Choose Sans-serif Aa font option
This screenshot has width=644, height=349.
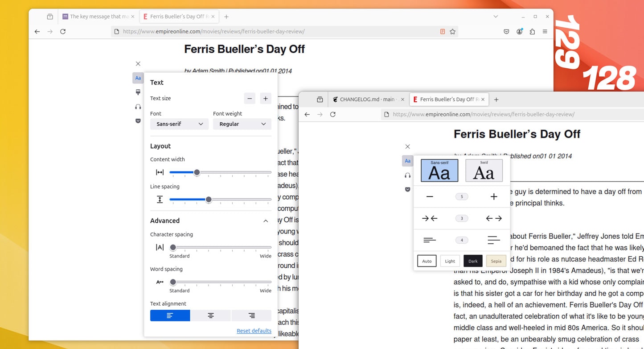tap(439, 170)
